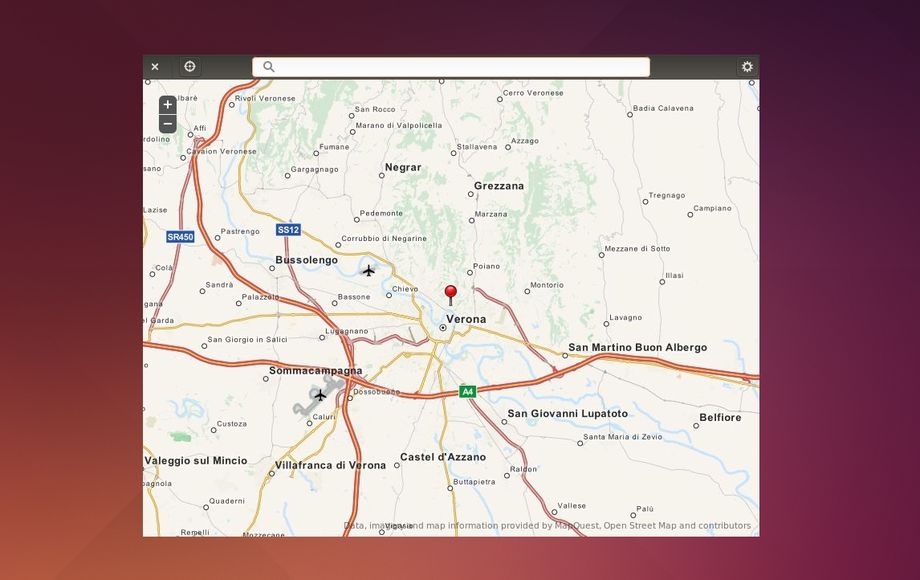Click the Pastrengo label

point(240,232)
